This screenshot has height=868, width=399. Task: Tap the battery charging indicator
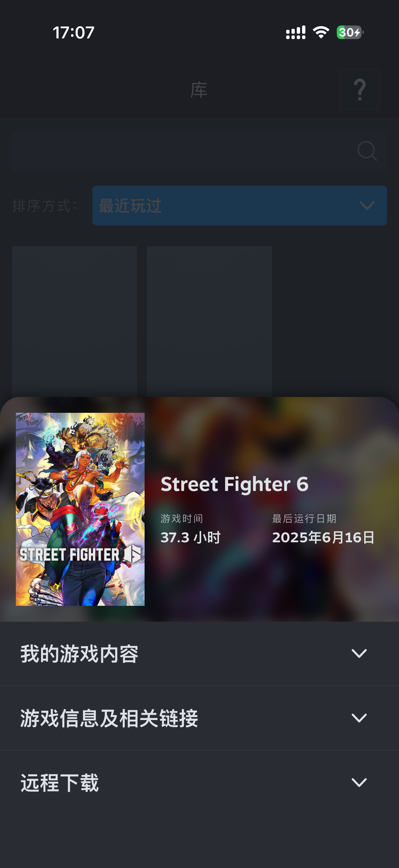pyautogui.click(x=350, y=32)
